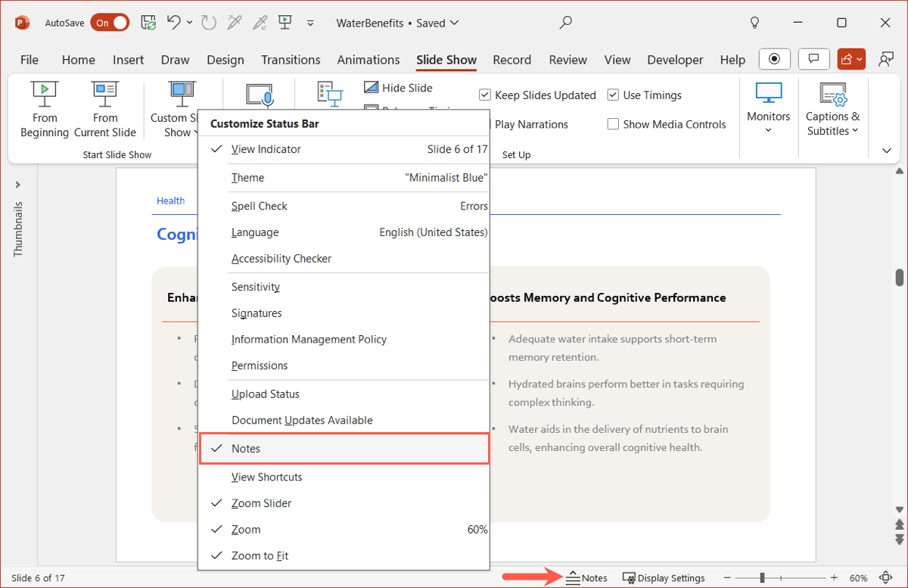Image resolution: width=908 pixels, height=588 pixels.
Task: Open the Monitors dropdown
Action: pyautogui.click(x=768, y=110)
